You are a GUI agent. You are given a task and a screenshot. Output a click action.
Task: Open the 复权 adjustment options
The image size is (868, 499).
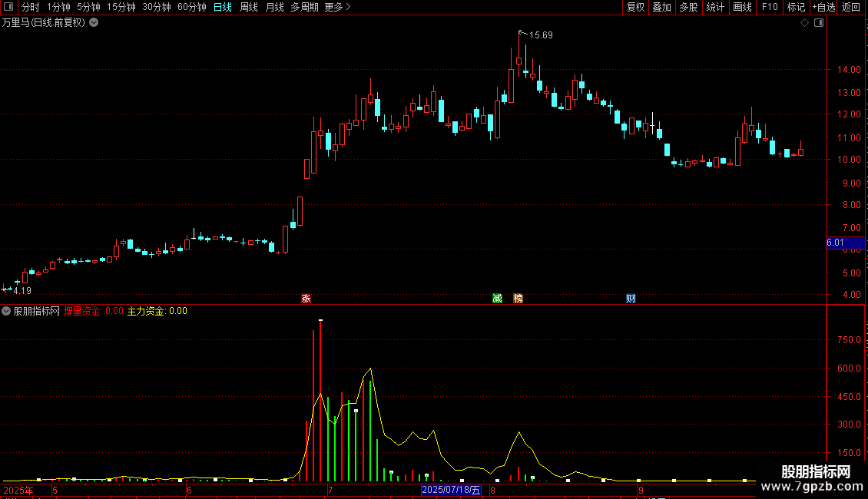tap(635, 7)
